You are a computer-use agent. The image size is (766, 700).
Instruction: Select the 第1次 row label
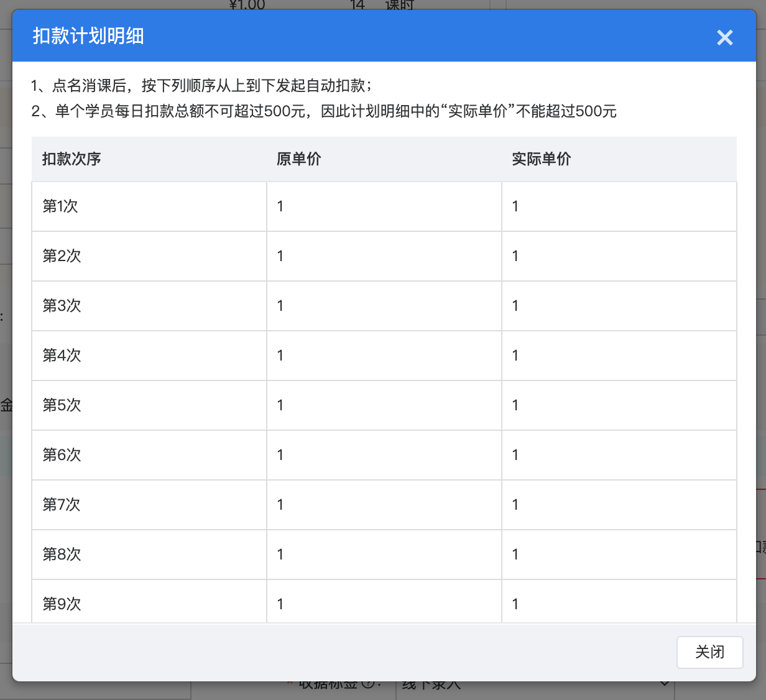(60, 206)
